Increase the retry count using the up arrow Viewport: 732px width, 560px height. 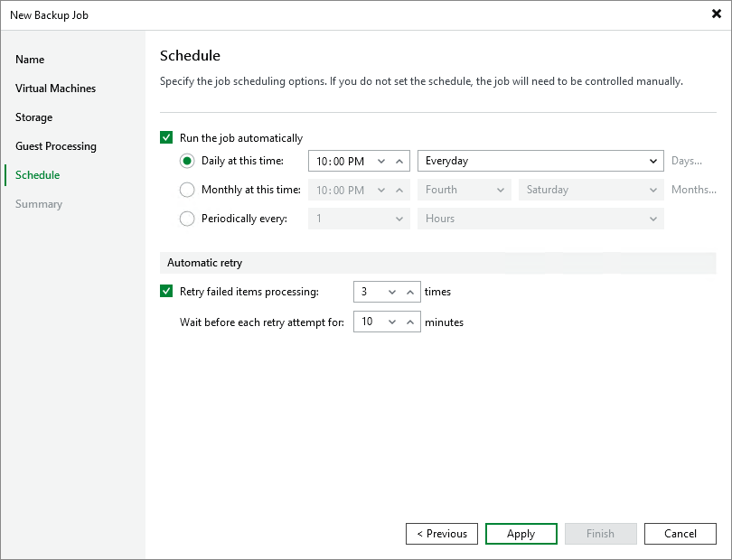pyautogui.click(x=410, y=292)
